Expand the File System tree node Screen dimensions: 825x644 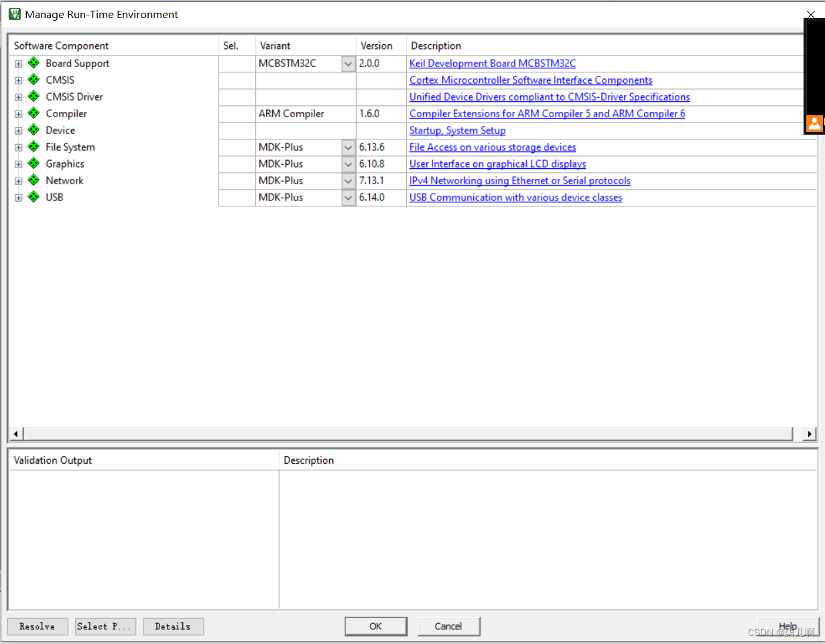19,147
